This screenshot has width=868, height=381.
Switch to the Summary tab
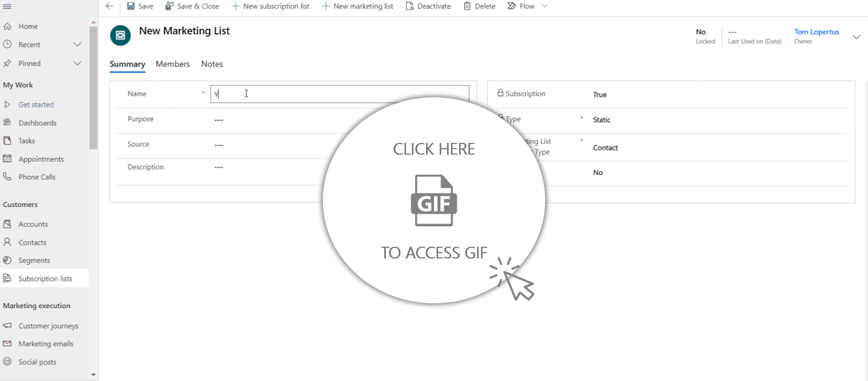127,64
